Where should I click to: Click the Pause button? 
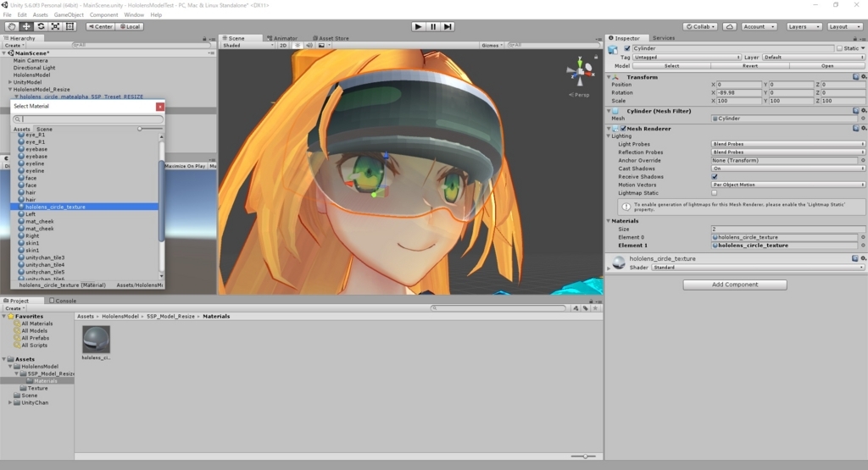(433, 26)
